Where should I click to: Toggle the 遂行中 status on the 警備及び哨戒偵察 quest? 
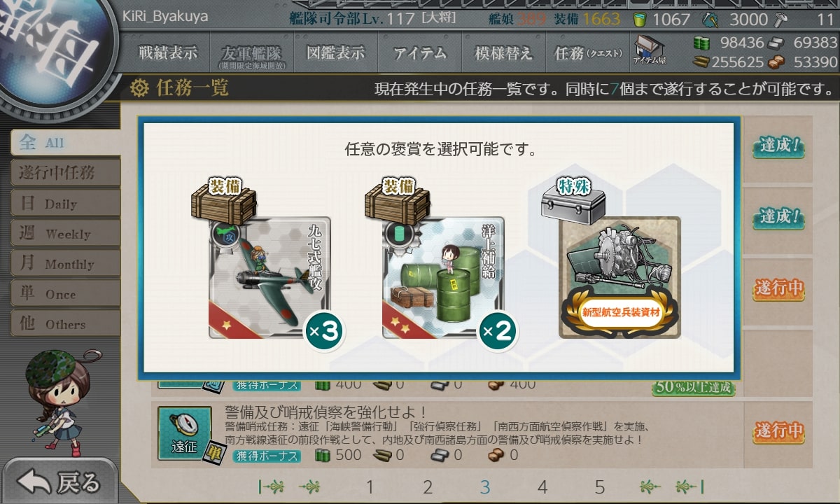click(778, 430)
